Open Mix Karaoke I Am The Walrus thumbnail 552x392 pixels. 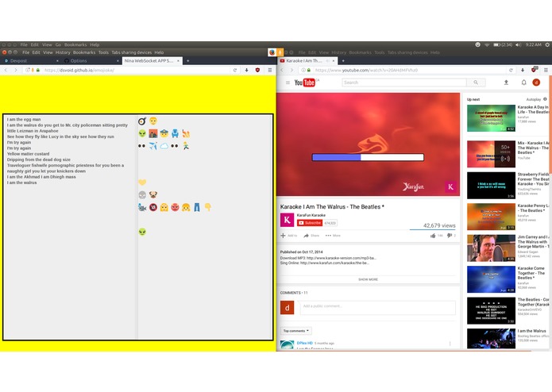491,154
